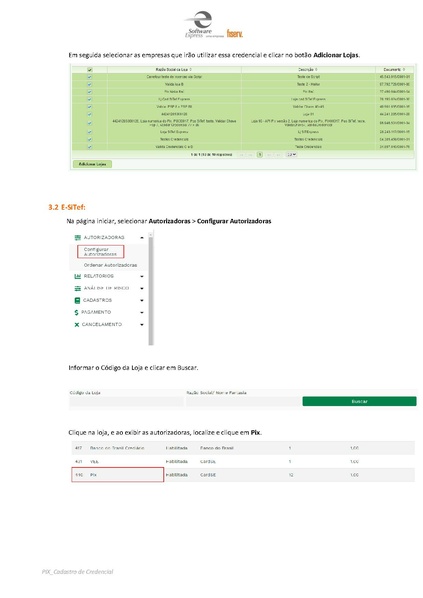Click 'PIX_Cadastro de Credencial' footer text
Viewport: 423px width, 598px height.
78,571
